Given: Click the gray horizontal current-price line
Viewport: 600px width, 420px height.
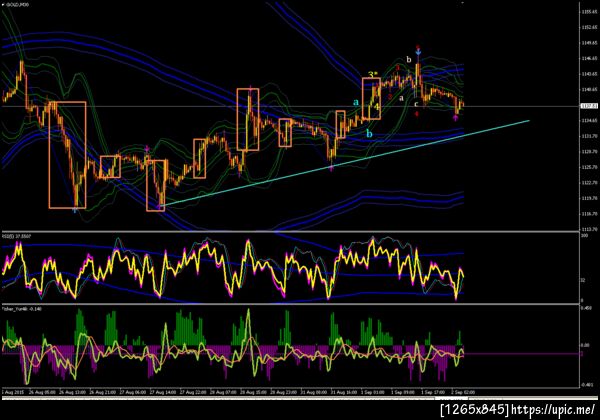Looking at the screenshot, I should click(291, 106).
